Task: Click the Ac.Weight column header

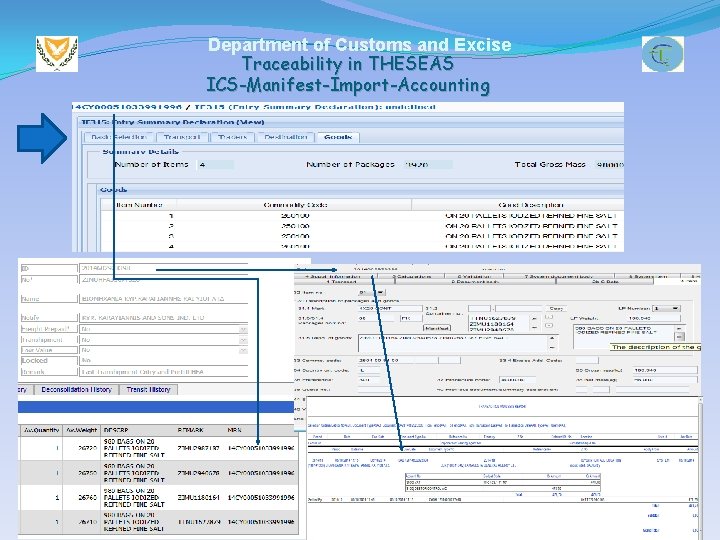Action: pyautogui.click(x=81, y=430)
